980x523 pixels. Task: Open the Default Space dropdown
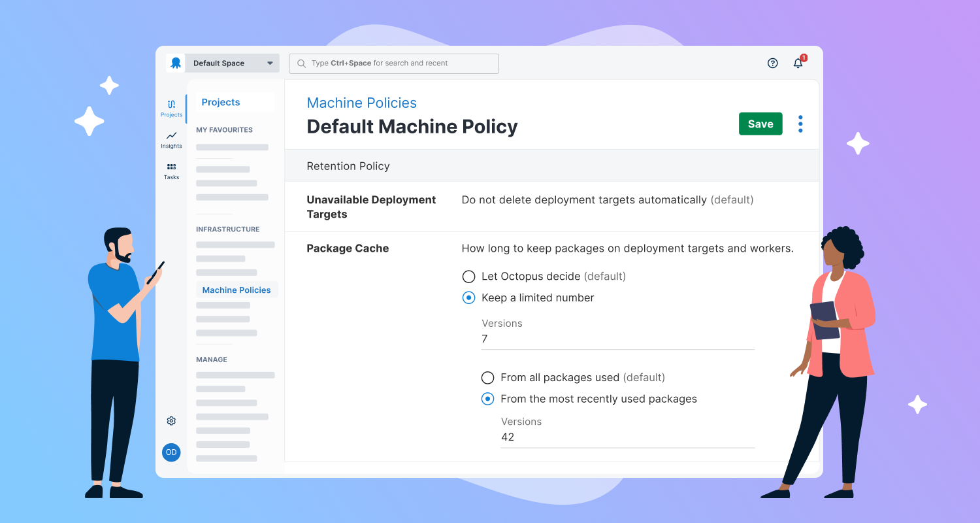click(x=233, y=63)
